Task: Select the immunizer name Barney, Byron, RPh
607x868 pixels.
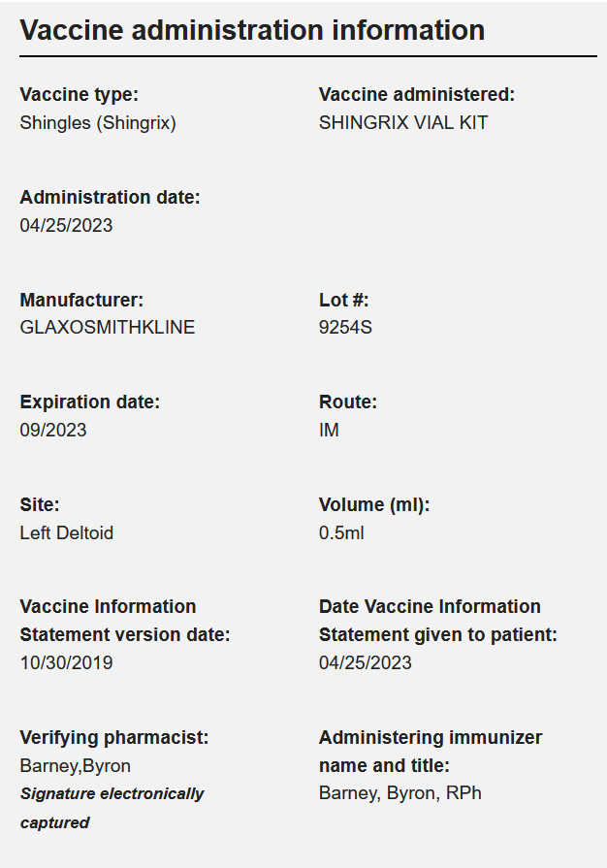Action: pyautogui.click(x=400, y=793)
